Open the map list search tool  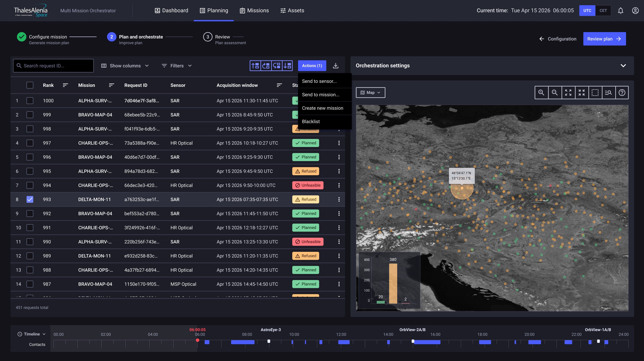609,93
